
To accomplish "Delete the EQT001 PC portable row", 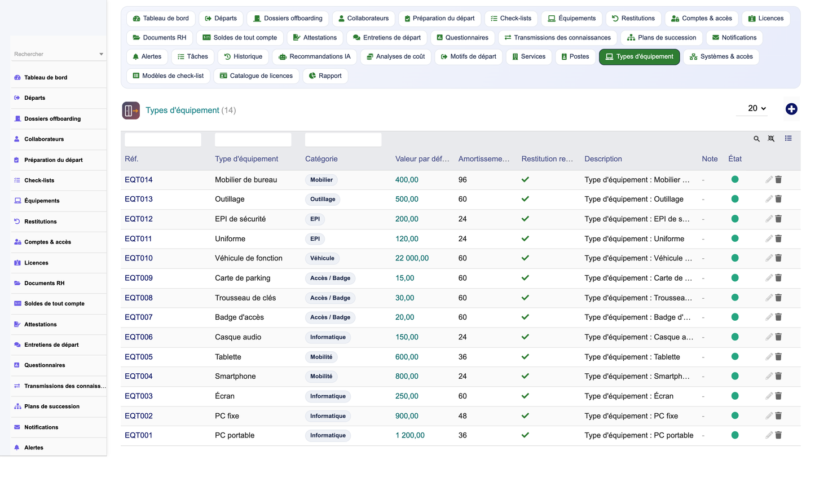I will tap(778, 435).
